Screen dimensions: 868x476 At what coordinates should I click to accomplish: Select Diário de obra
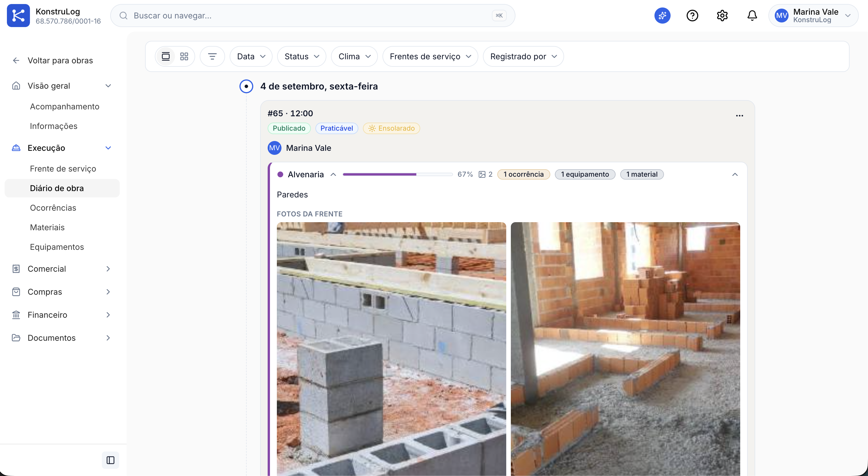pos(62,188)
